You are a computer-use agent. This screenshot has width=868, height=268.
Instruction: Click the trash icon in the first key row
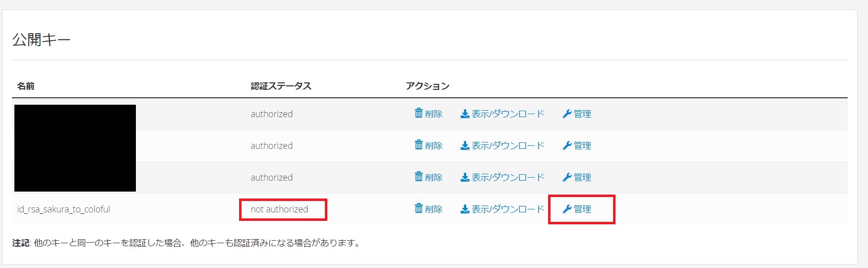point(419,113)
